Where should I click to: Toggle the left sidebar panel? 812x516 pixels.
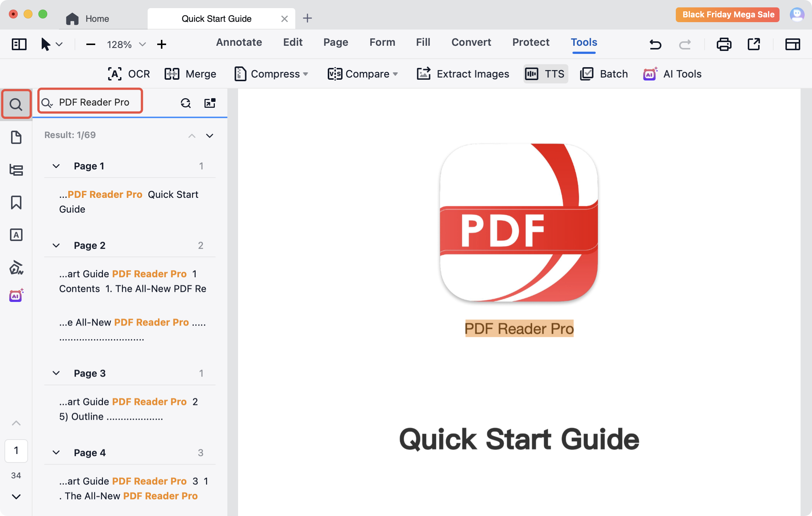pyautogui.click(x=19, y=44)
